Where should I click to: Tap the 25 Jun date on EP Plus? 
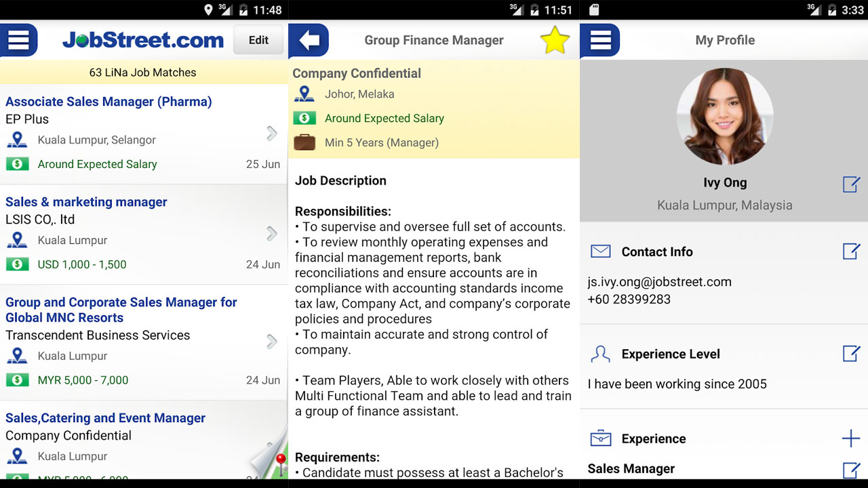[263, 165]
